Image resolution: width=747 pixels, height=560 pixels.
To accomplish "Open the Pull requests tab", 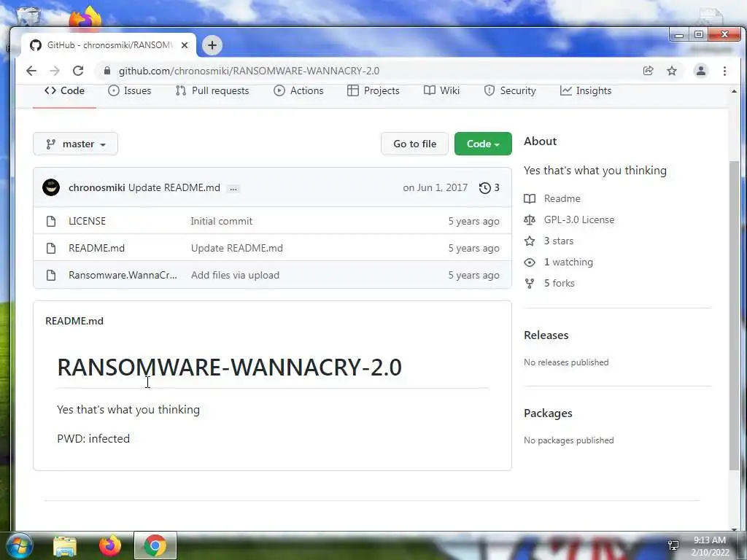I will (212, 90).
